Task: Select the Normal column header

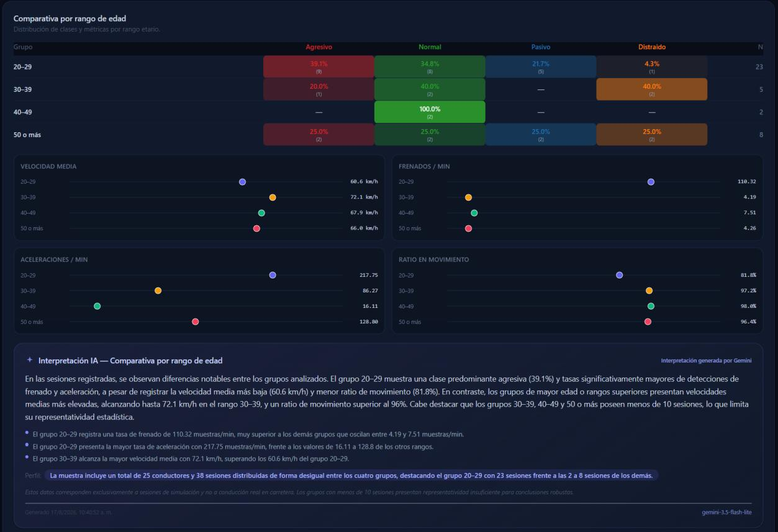Action: (x=430, y=47)
